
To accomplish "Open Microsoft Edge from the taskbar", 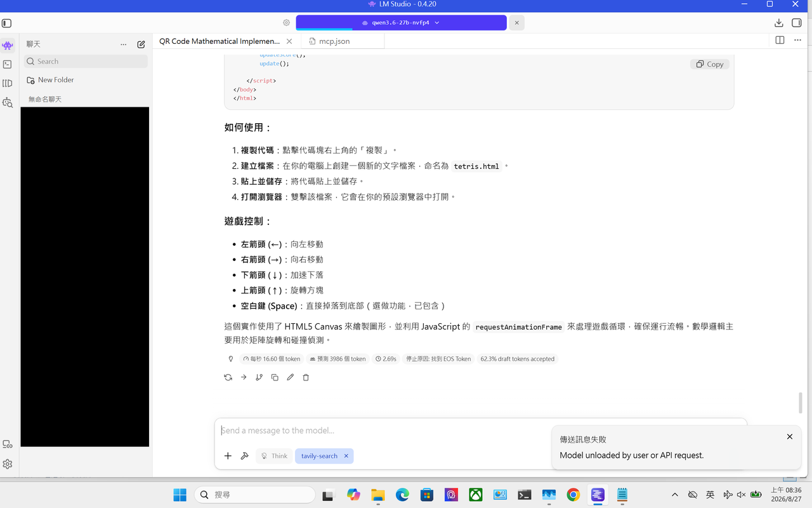I will (402, 495).
